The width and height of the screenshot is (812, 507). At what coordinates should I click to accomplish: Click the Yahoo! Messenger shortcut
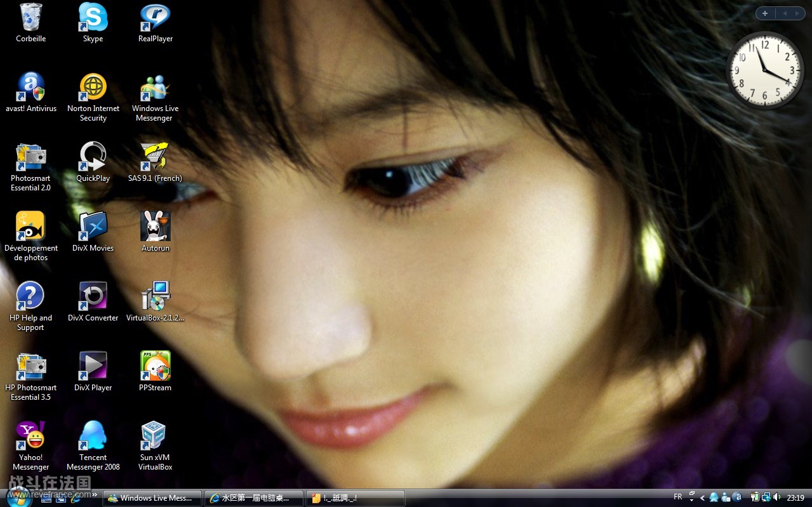point(30,447)
